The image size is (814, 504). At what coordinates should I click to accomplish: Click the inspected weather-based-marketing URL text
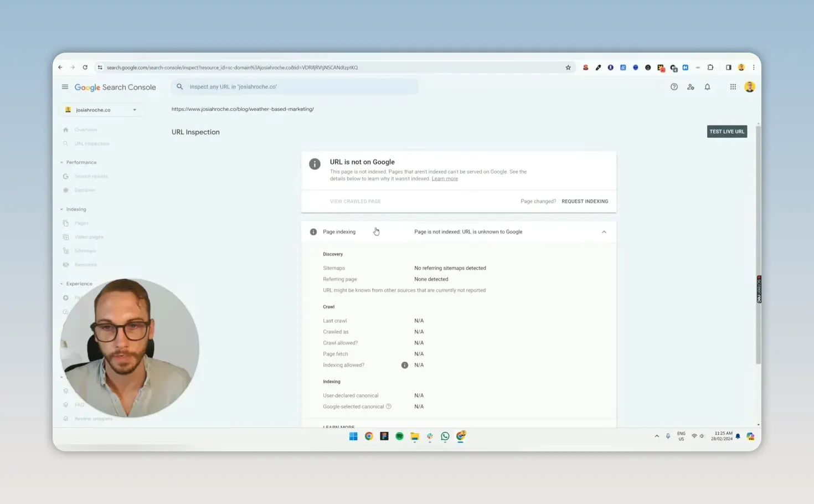click(243, 109)
